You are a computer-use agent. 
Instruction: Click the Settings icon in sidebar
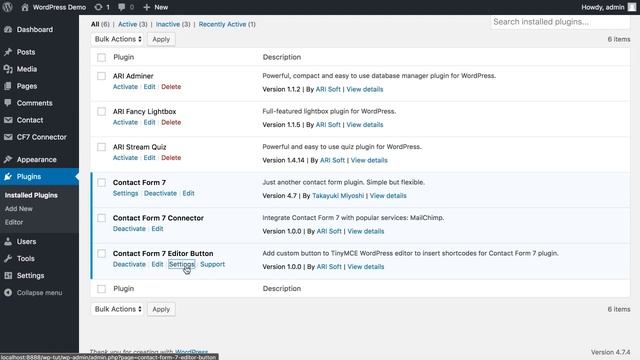(x=8, y=276)
